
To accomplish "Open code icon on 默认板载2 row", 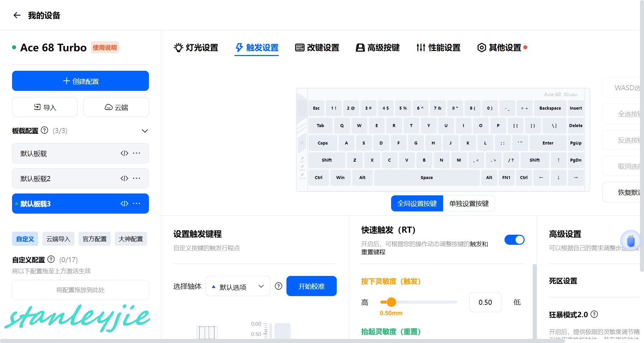I will (124, 178).
